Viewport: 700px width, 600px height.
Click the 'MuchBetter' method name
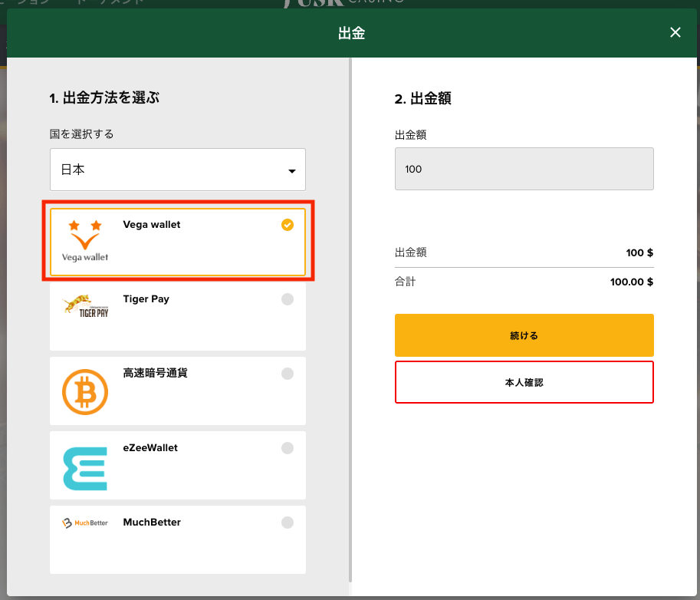coord(152,523)
